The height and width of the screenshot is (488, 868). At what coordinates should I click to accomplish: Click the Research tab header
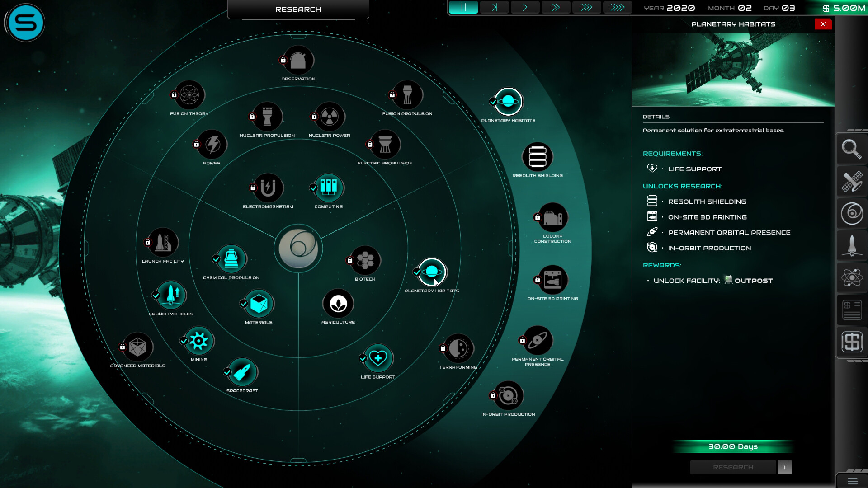298,9
